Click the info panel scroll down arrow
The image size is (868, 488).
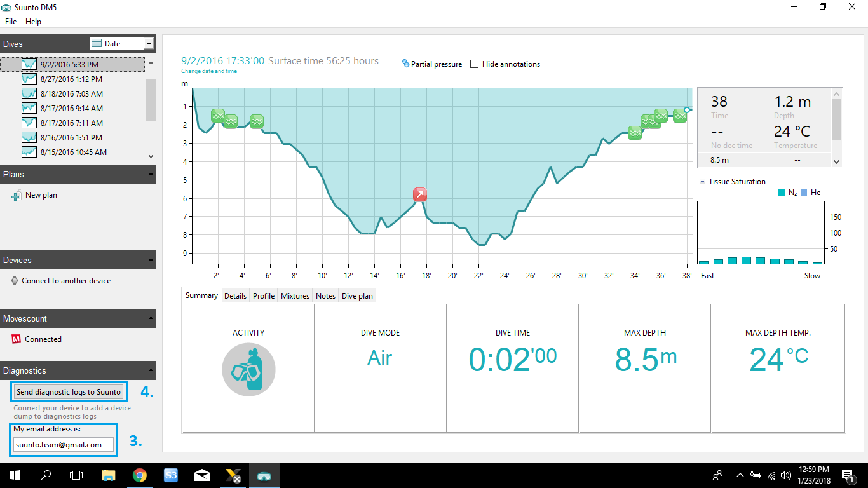[x=837, y=162]
